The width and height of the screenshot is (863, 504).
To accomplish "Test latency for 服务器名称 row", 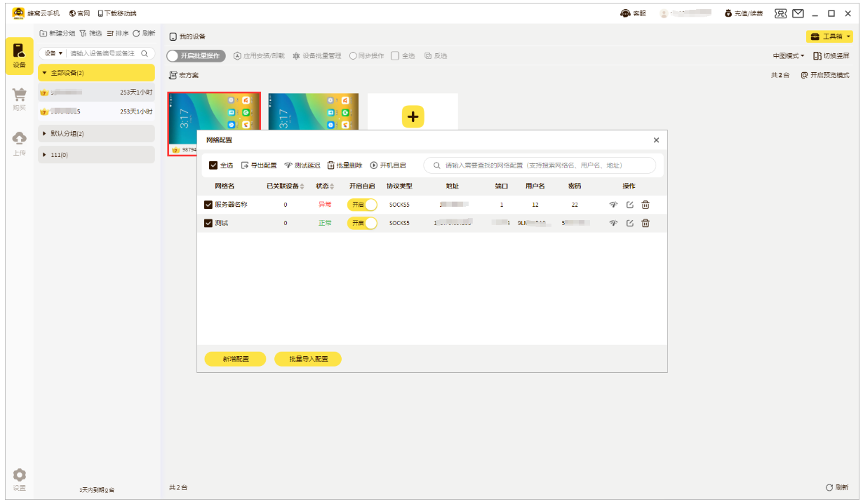I will point(613,205).
